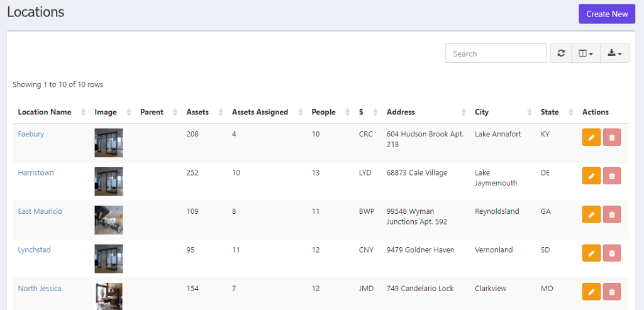Delete the East Mauricio location
644x310 pixels.
611,214
